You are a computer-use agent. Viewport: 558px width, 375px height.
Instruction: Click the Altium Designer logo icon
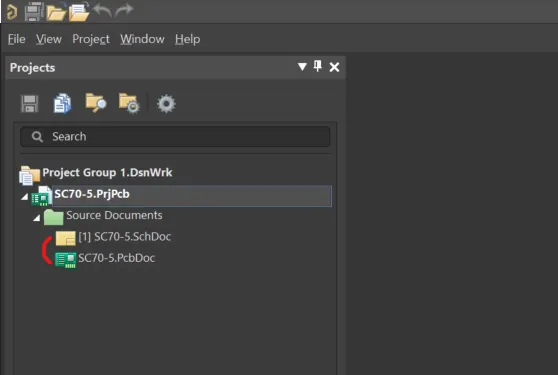click(x=12, y=12)
